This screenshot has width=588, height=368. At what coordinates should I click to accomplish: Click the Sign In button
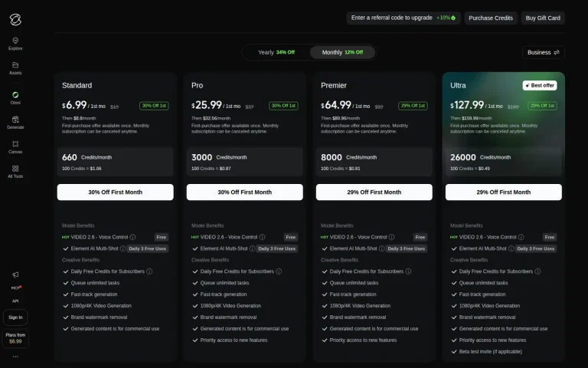coord(15,317)
